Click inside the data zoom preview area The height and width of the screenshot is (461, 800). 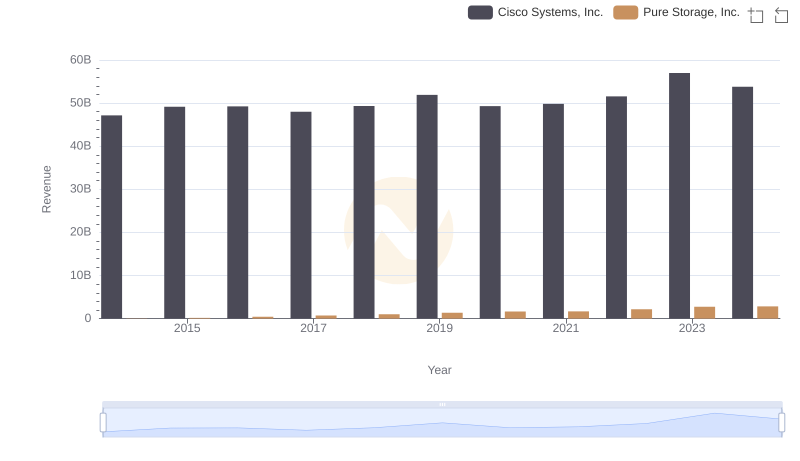pos(442,423)
